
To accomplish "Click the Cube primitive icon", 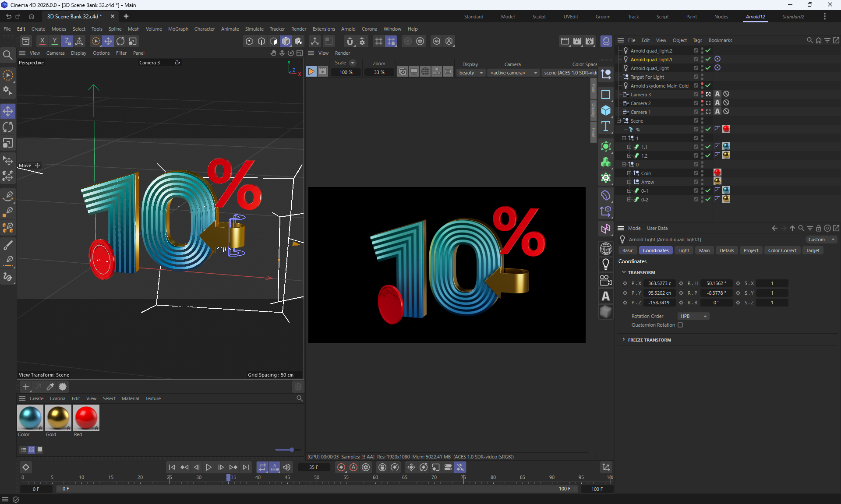I will coord(606,110).
